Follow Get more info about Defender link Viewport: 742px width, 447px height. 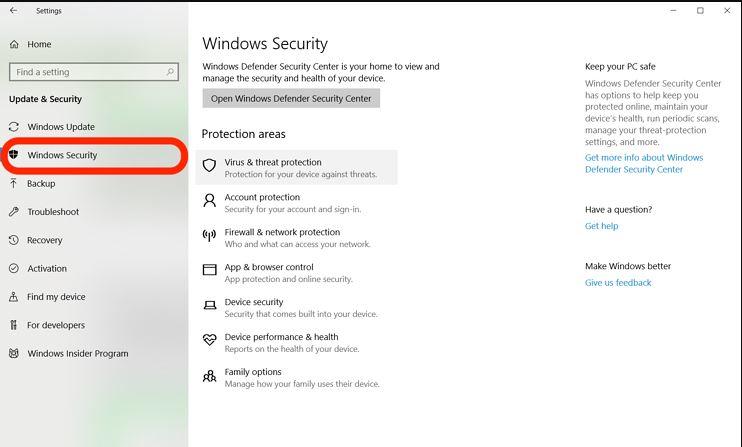[x=644, y=163]
